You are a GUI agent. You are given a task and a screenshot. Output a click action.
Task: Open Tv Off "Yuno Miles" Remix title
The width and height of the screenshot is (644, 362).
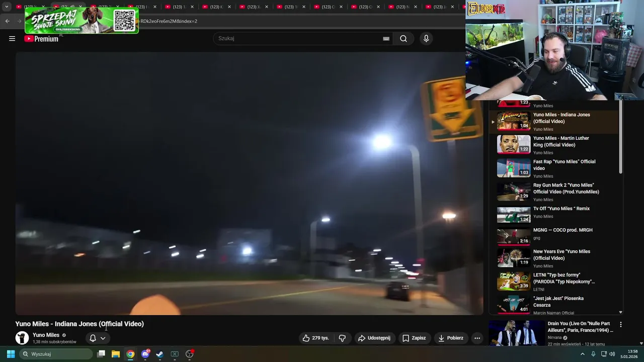pos(561,209)
